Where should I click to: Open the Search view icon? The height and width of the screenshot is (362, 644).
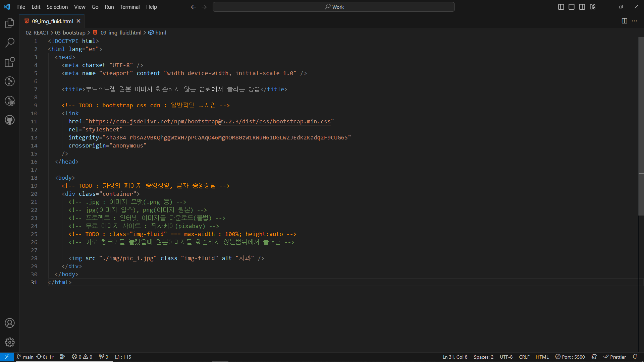click(x=10, y=43)
